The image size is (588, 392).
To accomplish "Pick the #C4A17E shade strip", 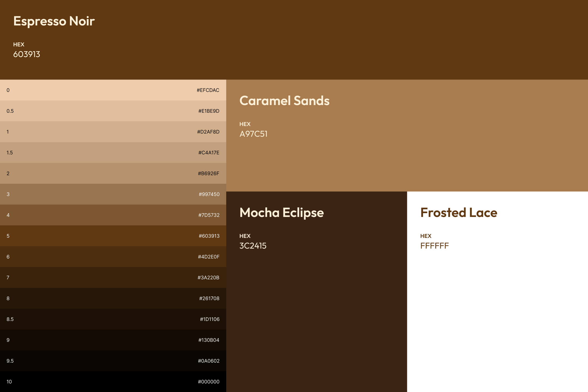I will (x=113, y=153).
